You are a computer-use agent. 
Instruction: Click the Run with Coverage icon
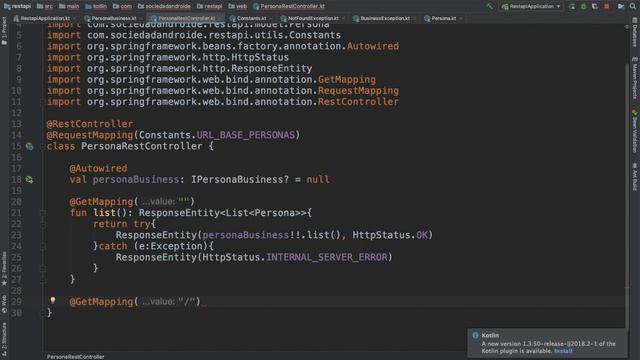(595, 6)
